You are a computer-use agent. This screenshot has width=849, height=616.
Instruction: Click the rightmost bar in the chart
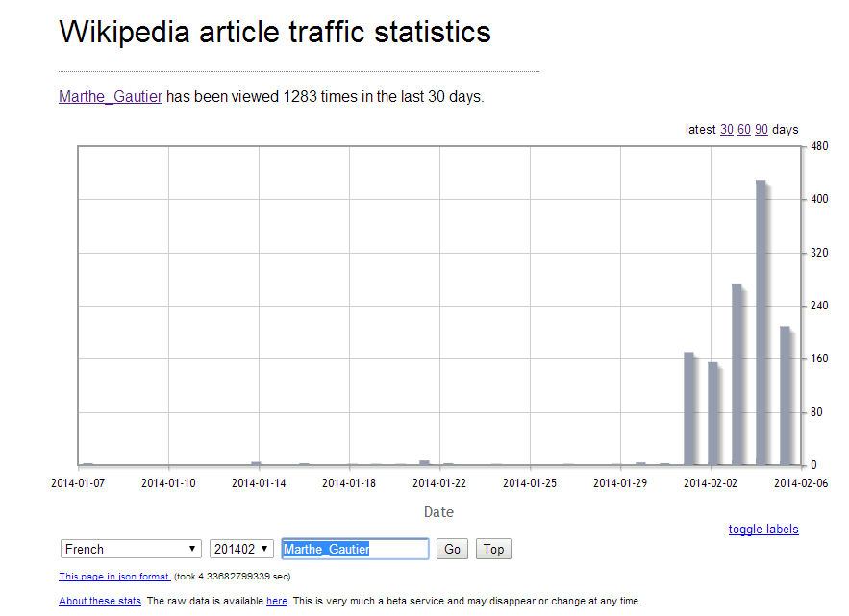[x=785, y=396]
